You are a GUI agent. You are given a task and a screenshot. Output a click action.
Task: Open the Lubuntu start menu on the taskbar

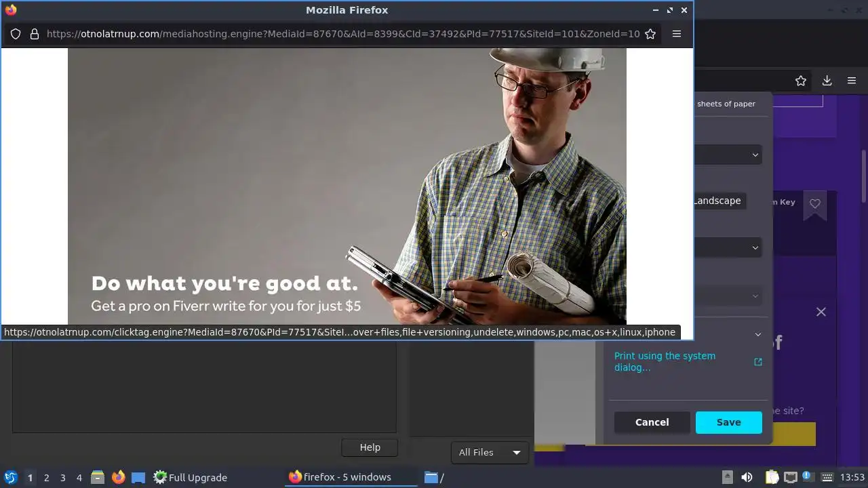pos(11,477)
